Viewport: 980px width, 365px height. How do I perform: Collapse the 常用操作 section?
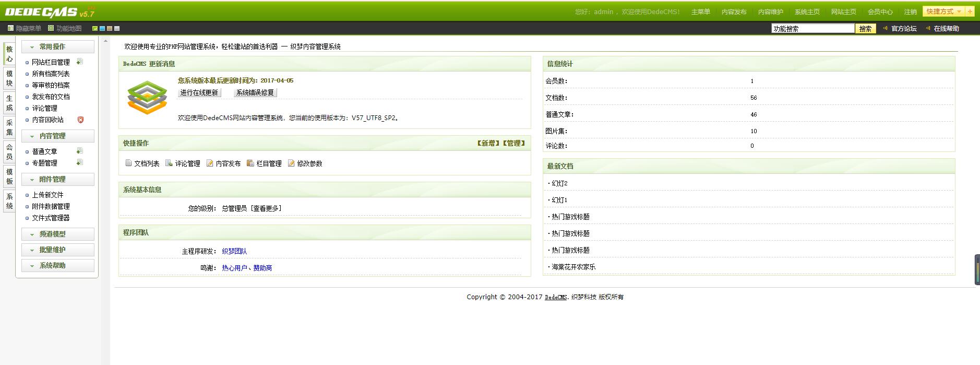[57, 47]
